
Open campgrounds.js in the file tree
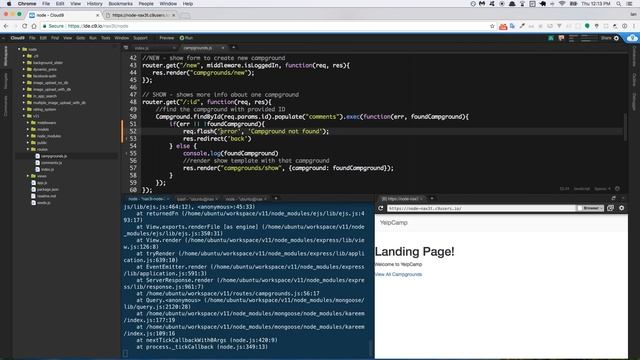54,156
